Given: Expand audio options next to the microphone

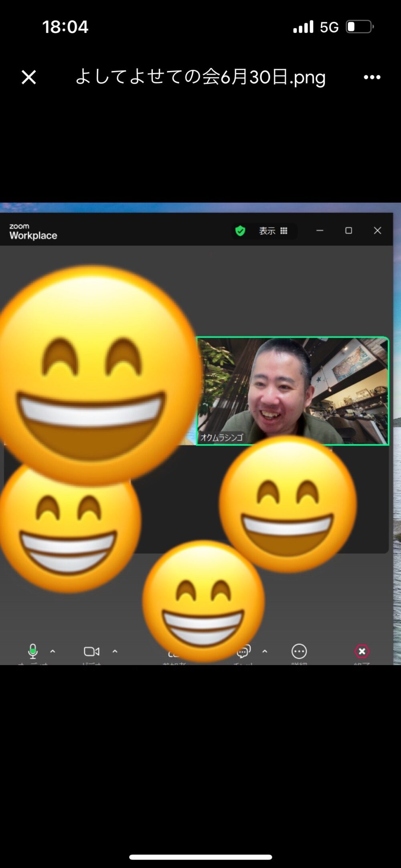Looking at the screenshot, I should pos(53,651).
